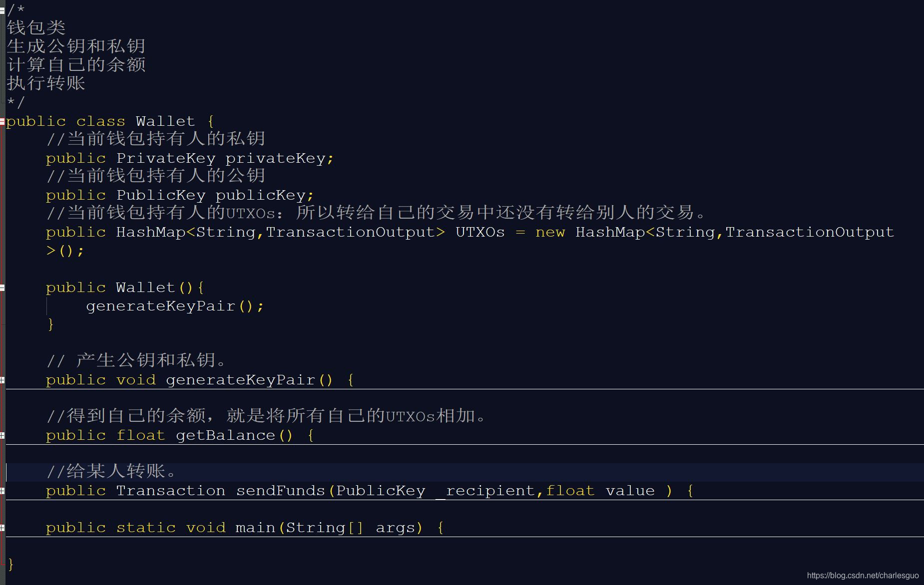Expand the folded main method

[2, 528]
